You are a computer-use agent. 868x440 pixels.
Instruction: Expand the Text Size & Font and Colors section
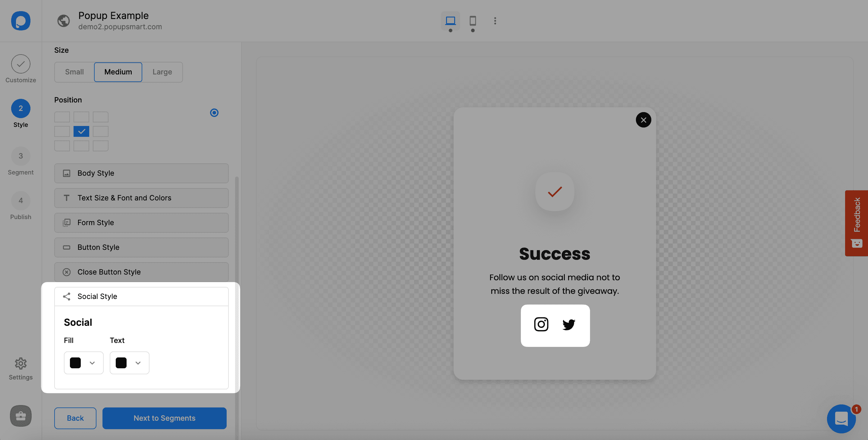pyautogui.click(x=141, y=198)
